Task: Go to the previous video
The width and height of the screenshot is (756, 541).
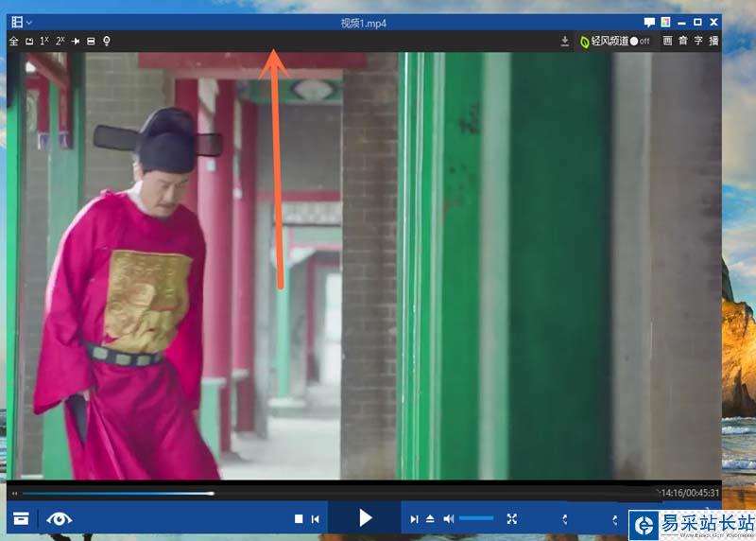Action: (316, 519)
